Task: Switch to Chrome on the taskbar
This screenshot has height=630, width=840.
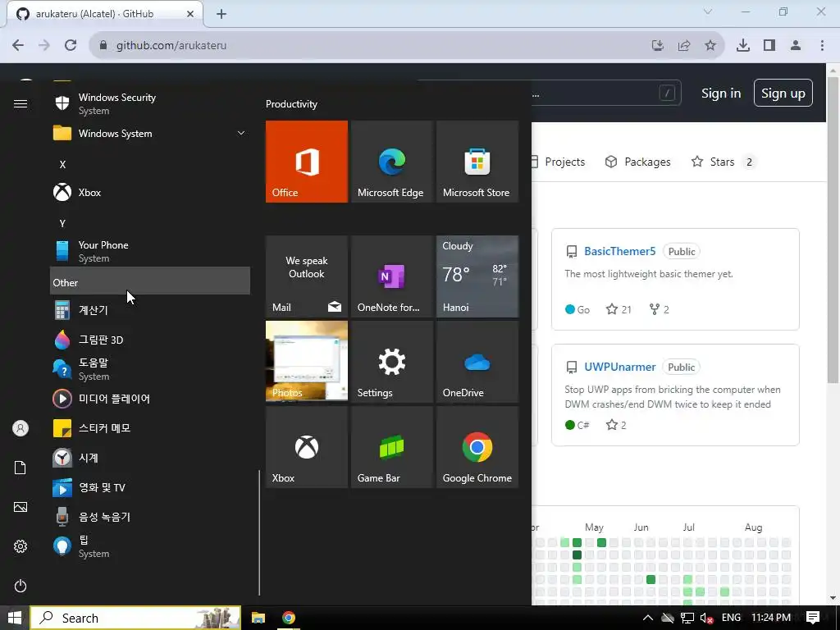Action: [x=289, y=618]
